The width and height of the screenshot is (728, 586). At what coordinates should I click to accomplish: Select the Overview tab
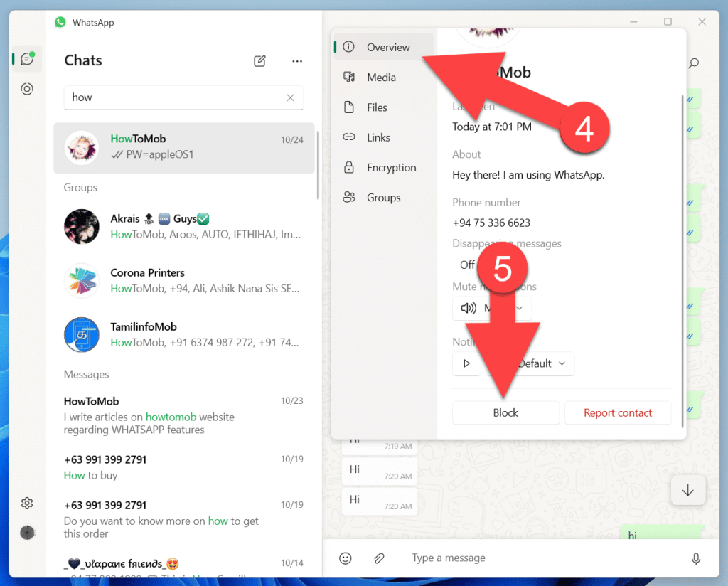point(385,47)
